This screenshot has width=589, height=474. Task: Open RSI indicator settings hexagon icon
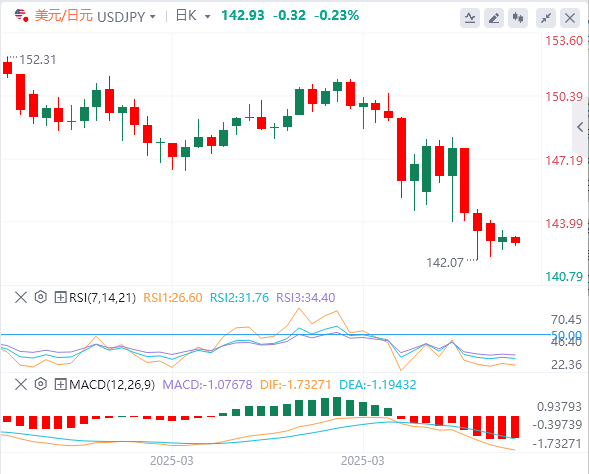[41, 297]
